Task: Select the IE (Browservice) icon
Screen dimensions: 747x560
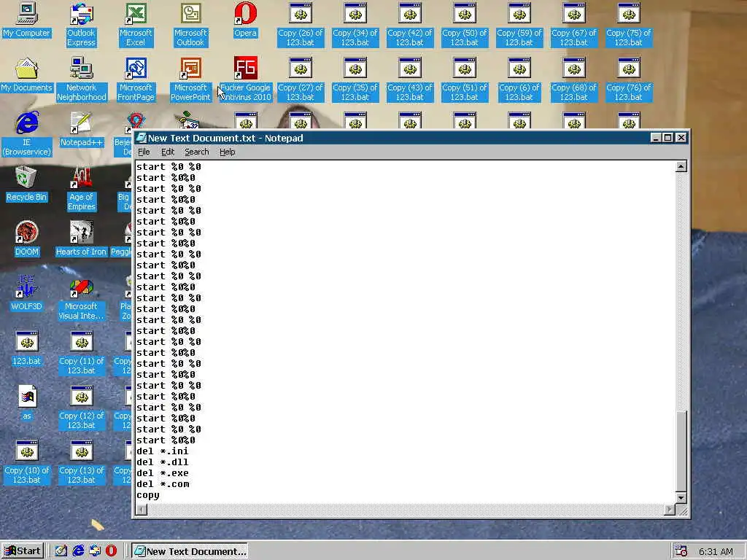Action: point(27,134)
